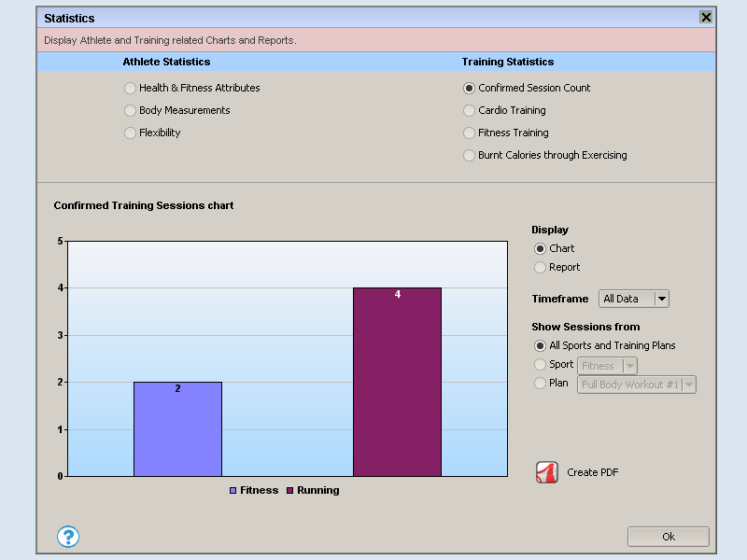Click the purple Running legend swatch
Screen dimensions: 747x560
click(290, 490)
